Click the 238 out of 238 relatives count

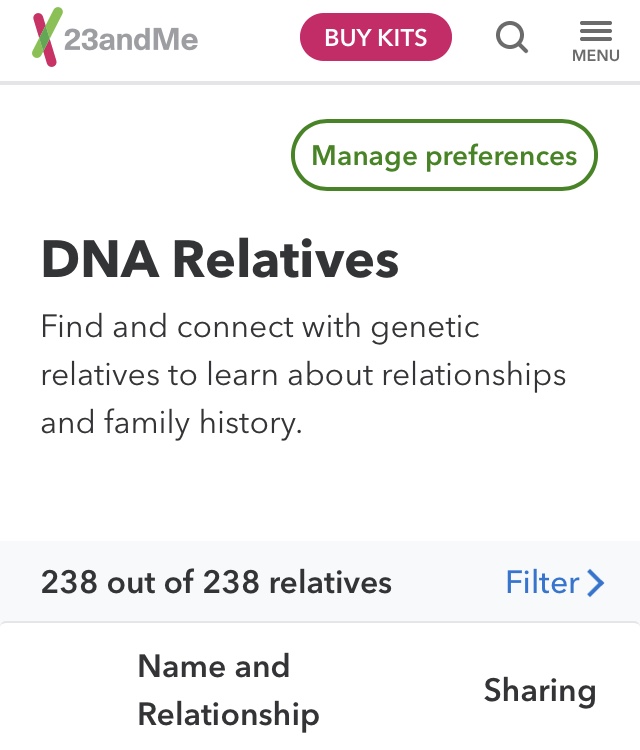point(216,582)
